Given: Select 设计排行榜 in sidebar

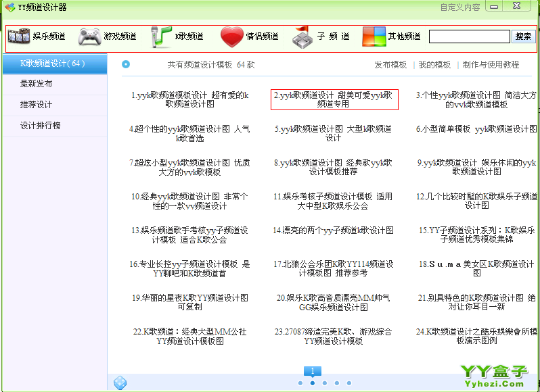Looking at the screenshot, I should pos(41,126).
